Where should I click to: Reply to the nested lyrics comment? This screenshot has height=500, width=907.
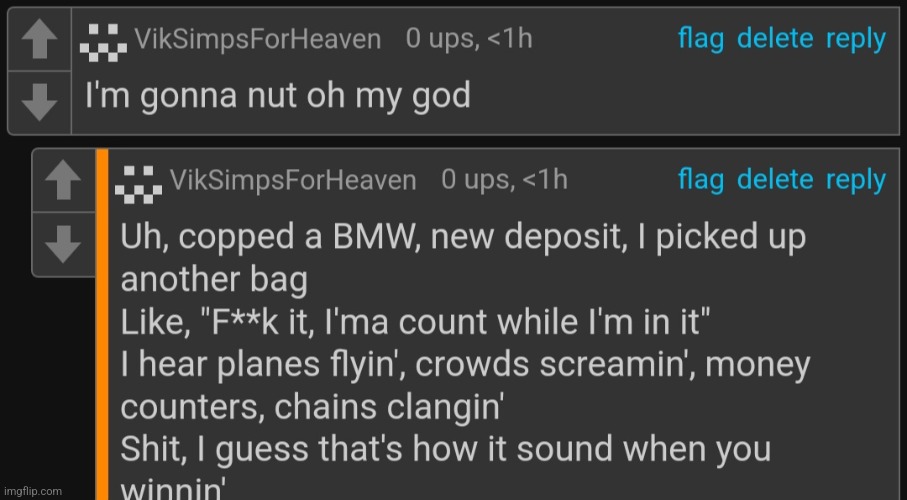(856, 180)
